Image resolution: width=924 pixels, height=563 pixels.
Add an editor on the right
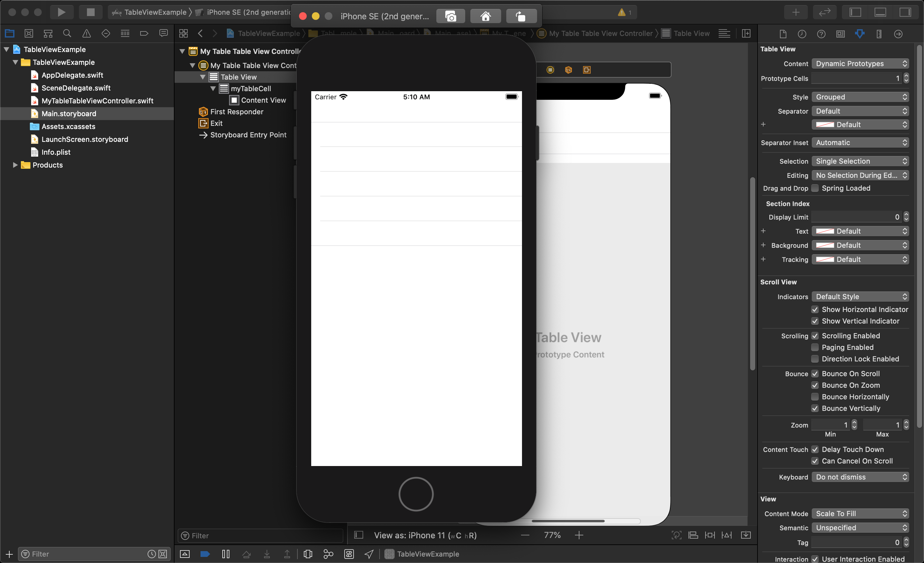pos(746,33)
